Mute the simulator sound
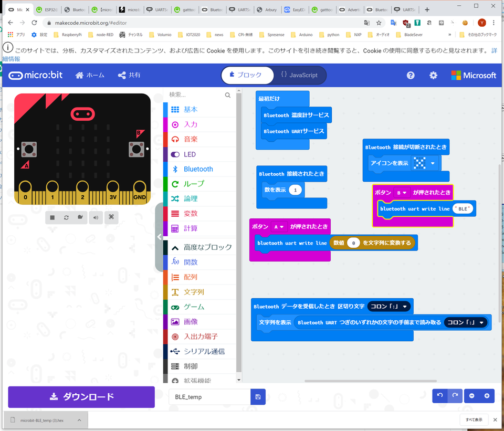504x431 pixels. pyautogui.click(x=96, y=217)
